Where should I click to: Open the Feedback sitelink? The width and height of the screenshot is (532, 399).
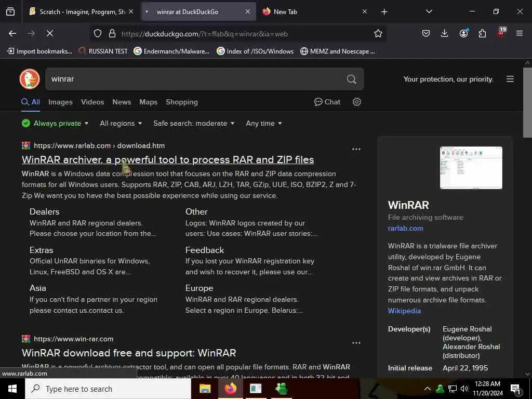coord(205,250)
